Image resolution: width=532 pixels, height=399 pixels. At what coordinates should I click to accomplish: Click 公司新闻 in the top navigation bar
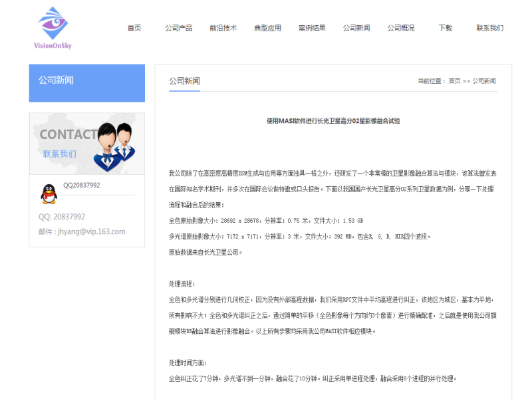click(x=356, y=28)
